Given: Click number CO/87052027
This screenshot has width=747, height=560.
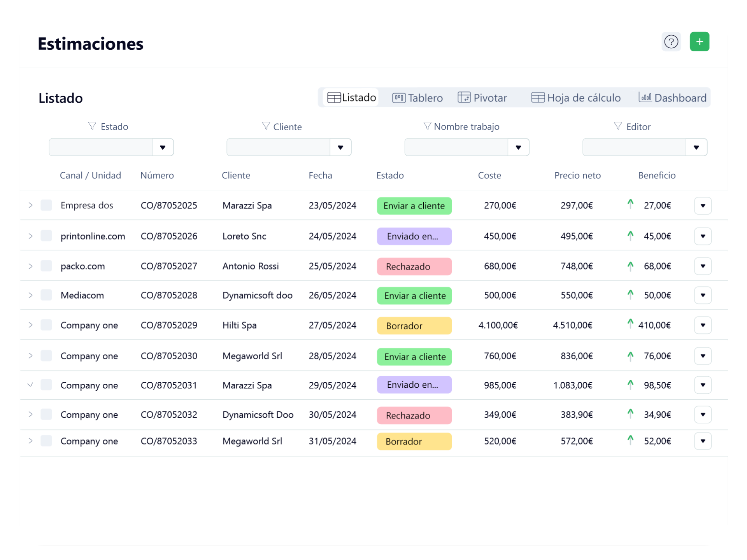Looking at the screenshot, I should point(169,266).
